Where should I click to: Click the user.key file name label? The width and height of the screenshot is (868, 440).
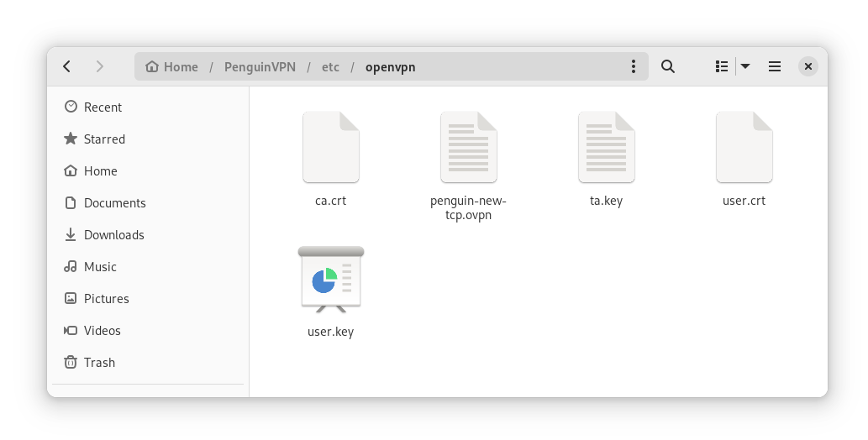pyautogui.click(x=330, y=332)
